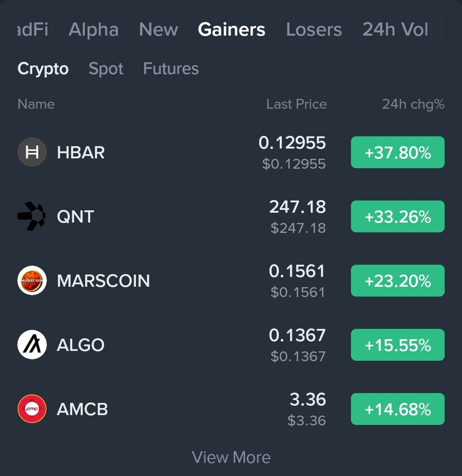Image resolution: width=462 pixels, height=476 pixels.
Task: Sort by the Name column header
Action: tap(36, 104)
